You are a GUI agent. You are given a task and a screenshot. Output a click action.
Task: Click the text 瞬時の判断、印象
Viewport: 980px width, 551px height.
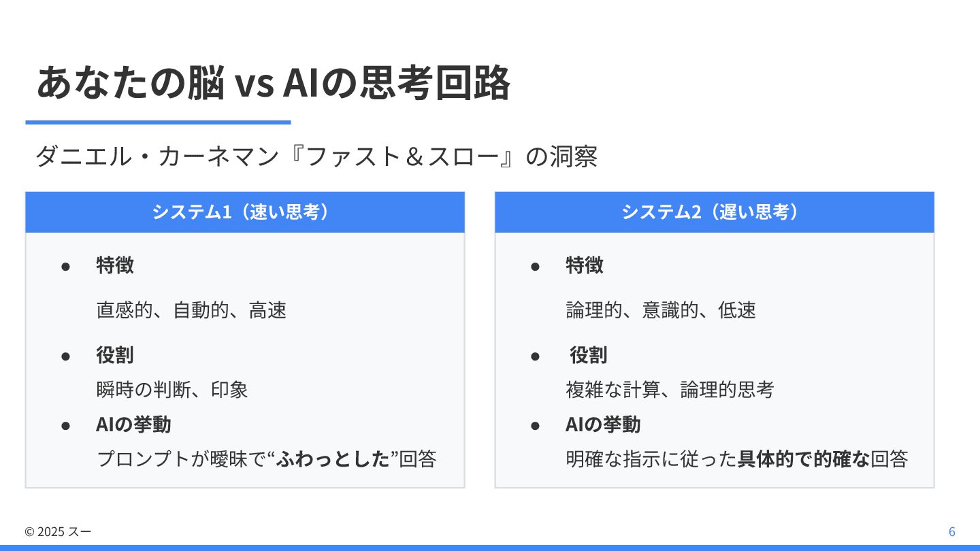(172, 390)
